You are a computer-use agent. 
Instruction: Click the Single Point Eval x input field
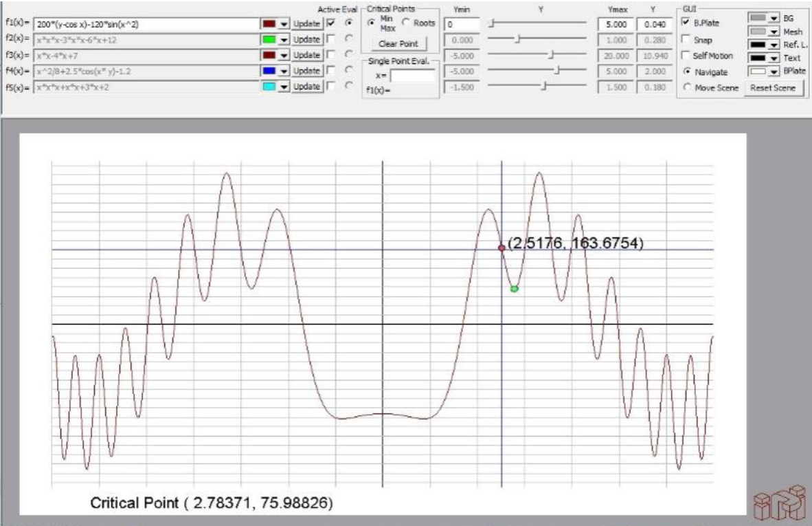pyautogui.click(x=412, y=76)
